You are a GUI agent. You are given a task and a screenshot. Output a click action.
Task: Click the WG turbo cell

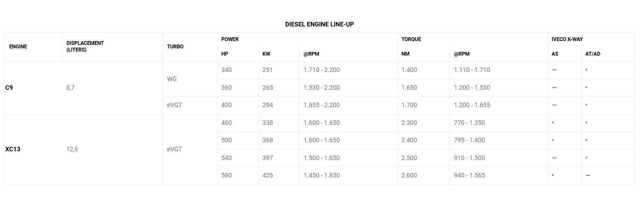click(x=172, y=79)
